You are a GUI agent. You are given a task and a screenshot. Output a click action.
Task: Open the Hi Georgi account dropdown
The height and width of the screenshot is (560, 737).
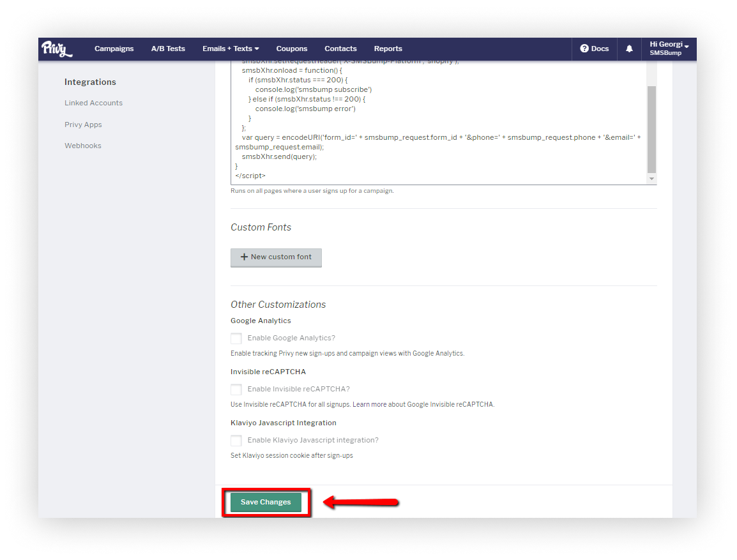click(669, 49)
